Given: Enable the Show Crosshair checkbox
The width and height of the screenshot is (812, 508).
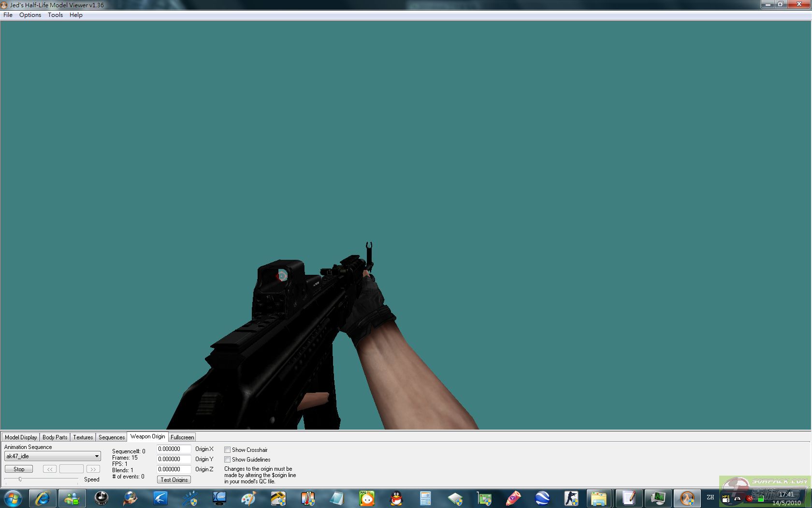Looking at the screenshot, I should (227, 450).
